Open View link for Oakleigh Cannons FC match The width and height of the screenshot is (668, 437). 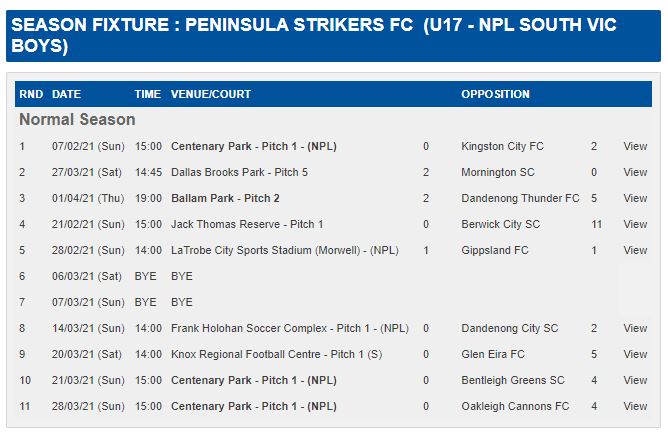[x=635, y=406]
